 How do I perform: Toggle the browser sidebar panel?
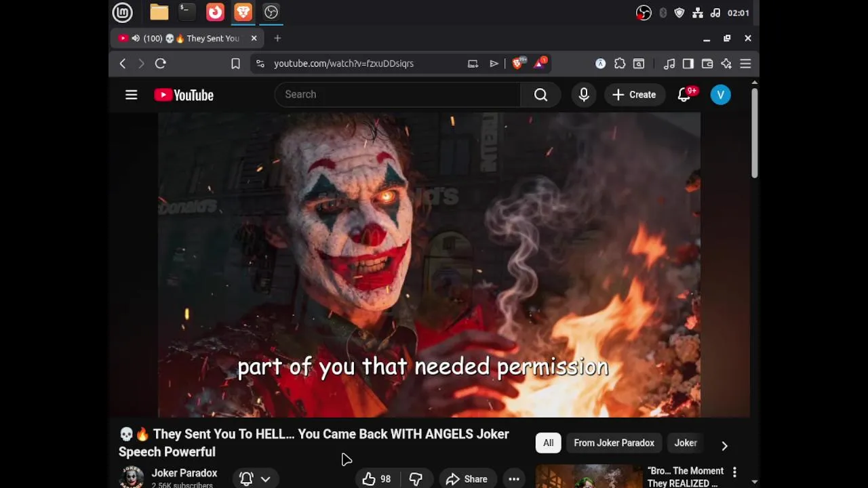click(688, 64)
